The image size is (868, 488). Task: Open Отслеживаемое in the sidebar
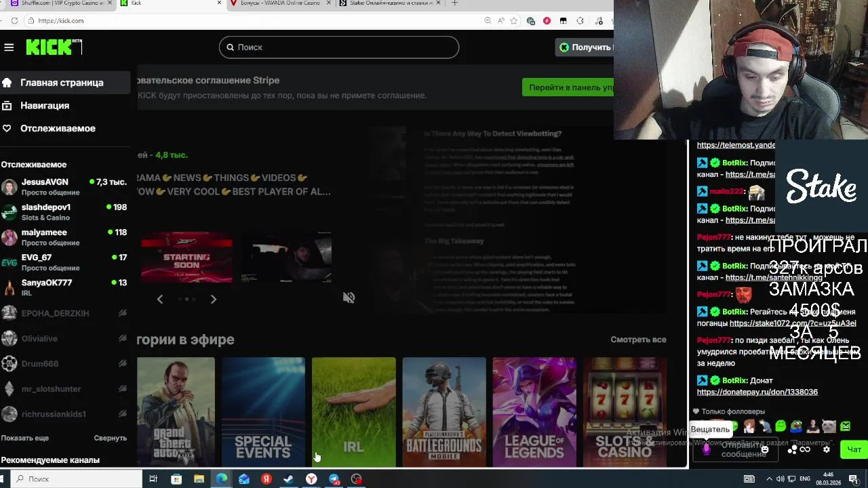pos(65,128)
